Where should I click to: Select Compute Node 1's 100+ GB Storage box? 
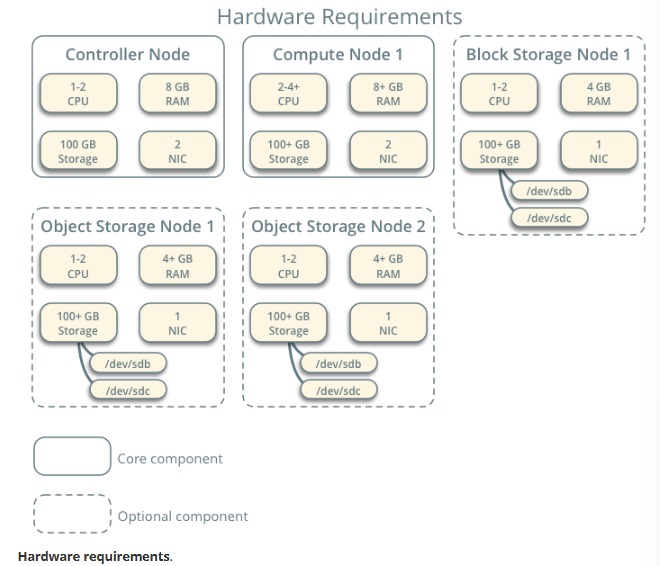(x=288, y=151)
